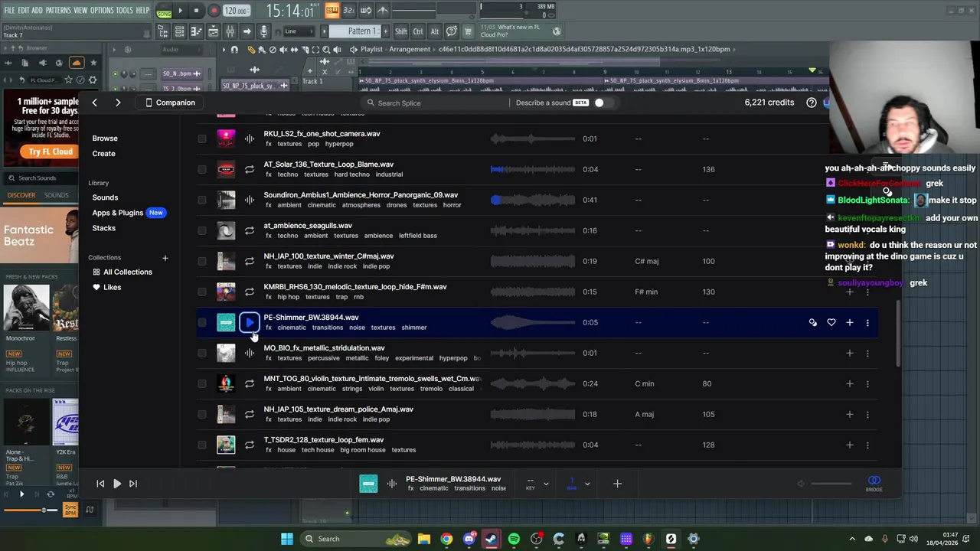Go back in Splice navigation
Viewport: 980px width, 551px height.
coord(95,103)
